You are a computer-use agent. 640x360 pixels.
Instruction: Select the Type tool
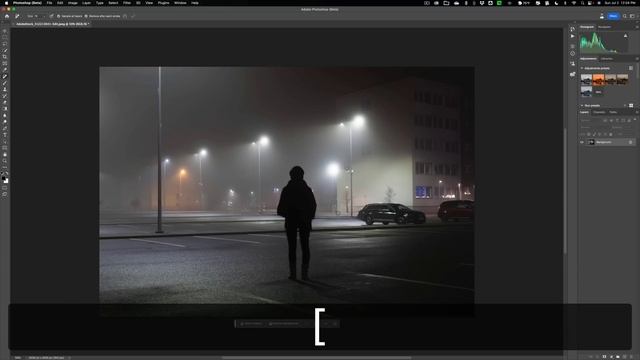(x=5, y=135)
